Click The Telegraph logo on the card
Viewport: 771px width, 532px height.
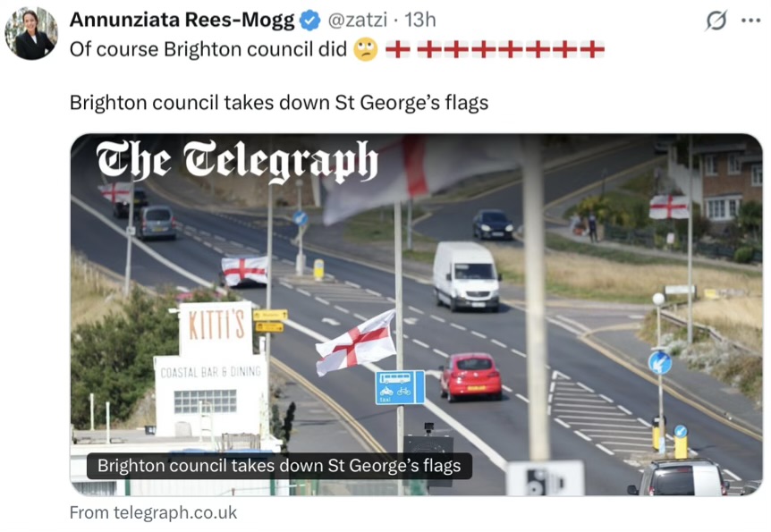[237, 161]
